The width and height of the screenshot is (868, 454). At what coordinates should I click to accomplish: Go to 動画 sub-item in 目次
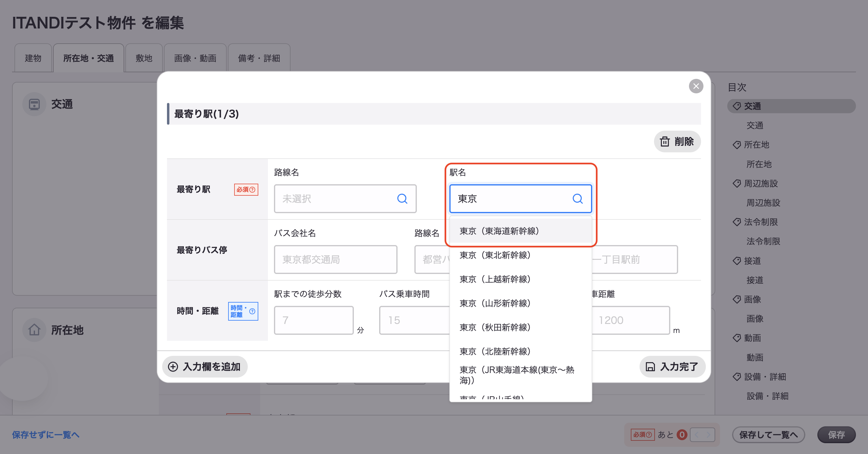click(x=755, y=357)
